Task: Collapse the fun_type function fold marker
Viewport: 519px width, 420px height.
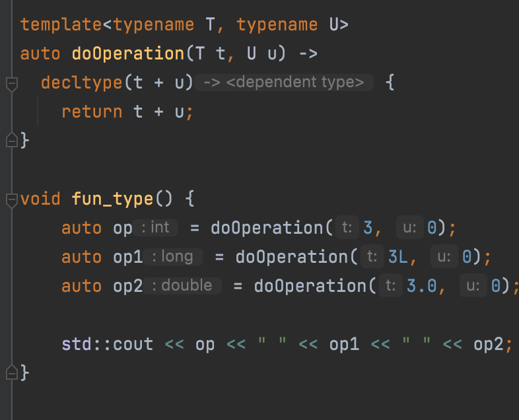Action: (12, 200)
